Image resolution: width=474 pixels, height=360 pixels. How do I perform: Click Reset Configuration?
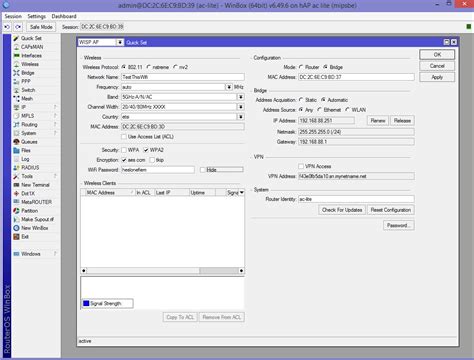point(391,210)
